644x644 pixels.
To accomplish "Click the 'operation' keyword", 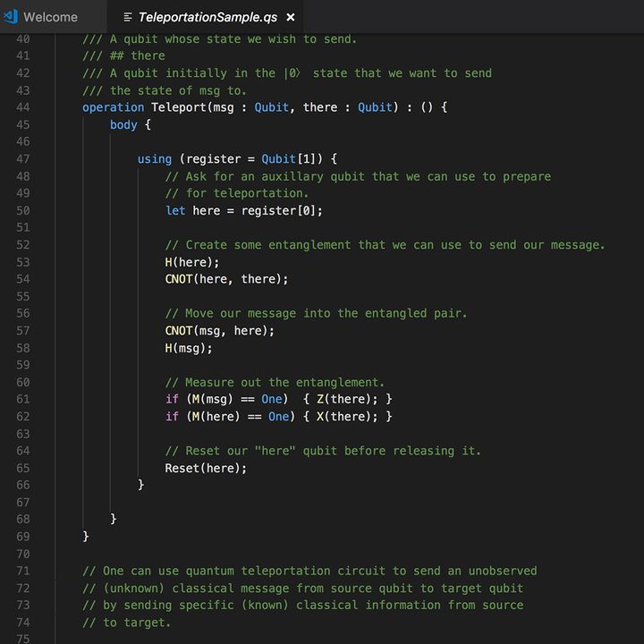I will tap(113, 107).
